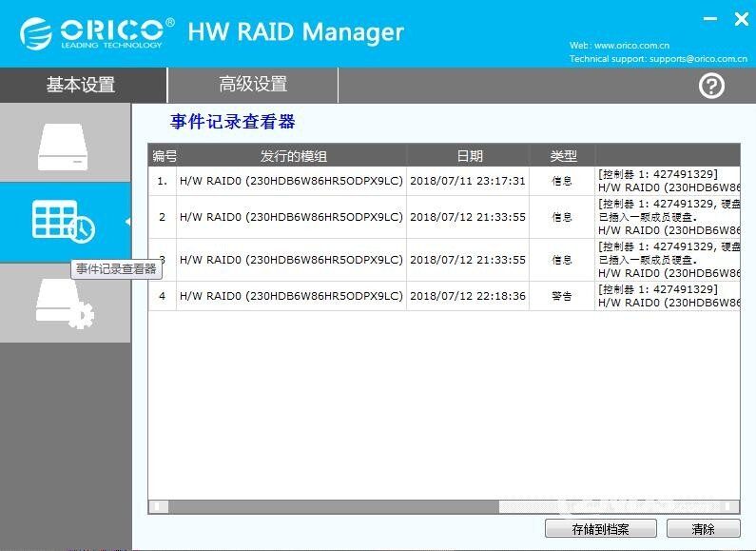Switch to the 高级设置 tab
This screenshot has width=756, height=551.
(x=253, y=85)
